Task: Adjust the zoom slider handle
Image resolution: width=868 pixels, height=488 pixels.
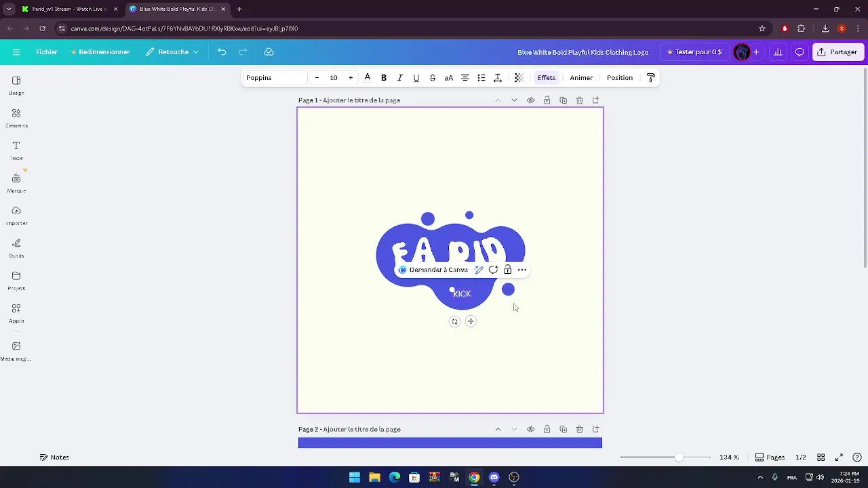Action: 679,457
